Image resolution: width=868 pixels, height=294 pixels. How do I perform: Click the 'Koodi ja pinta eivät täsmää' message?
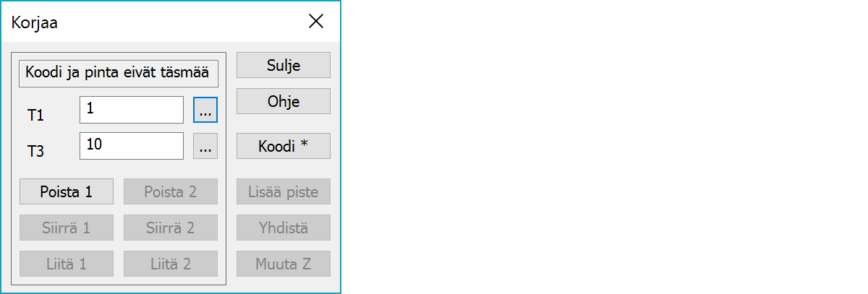117,72
